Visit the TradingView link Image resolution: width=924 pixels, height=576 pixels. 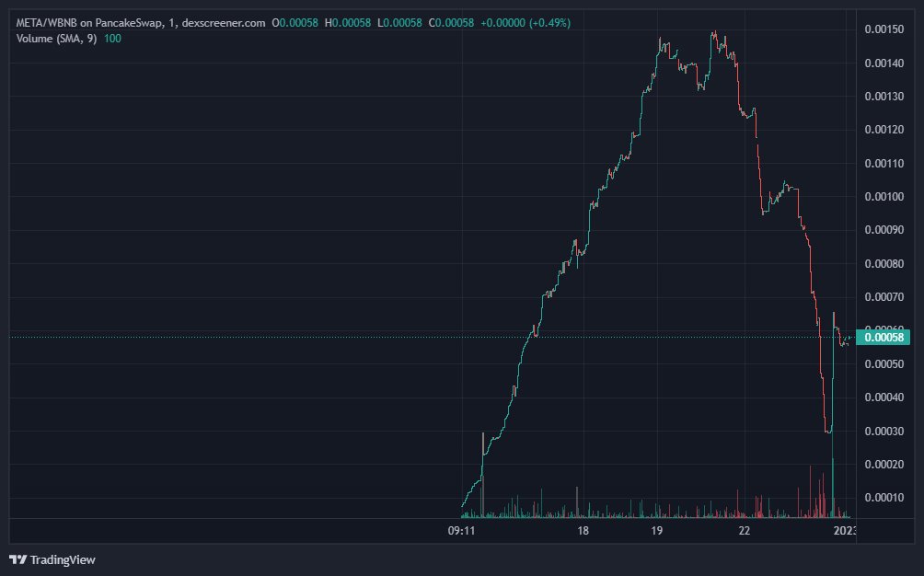(55, 558)
